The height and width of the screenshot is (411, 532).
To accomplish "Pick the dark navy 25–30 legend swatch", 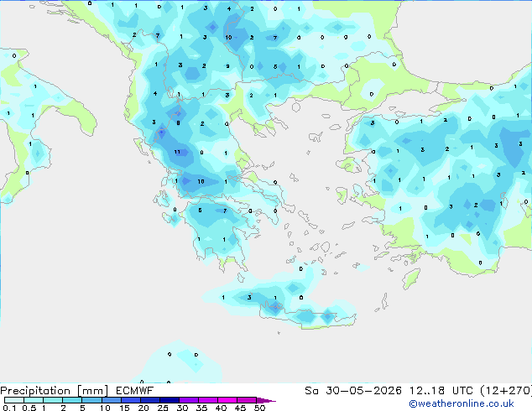I will point(170,400).
